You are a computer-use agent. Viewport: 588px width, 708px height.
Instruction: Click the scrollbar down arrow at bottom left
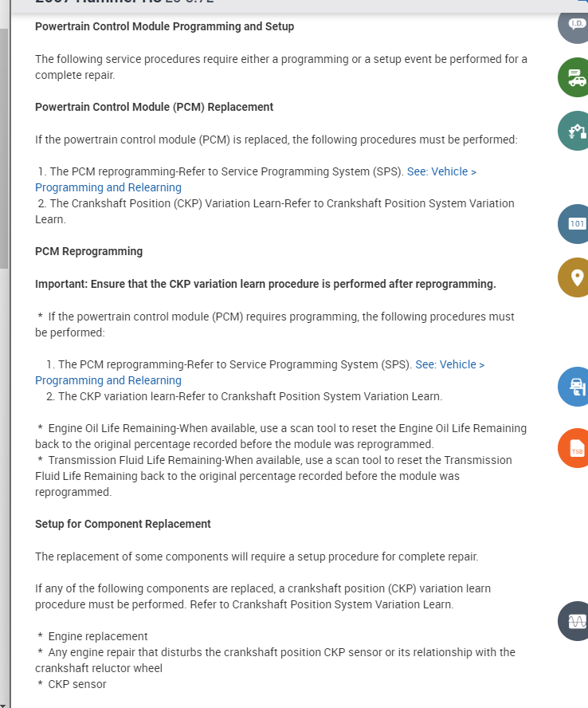(x=4, y=703)
